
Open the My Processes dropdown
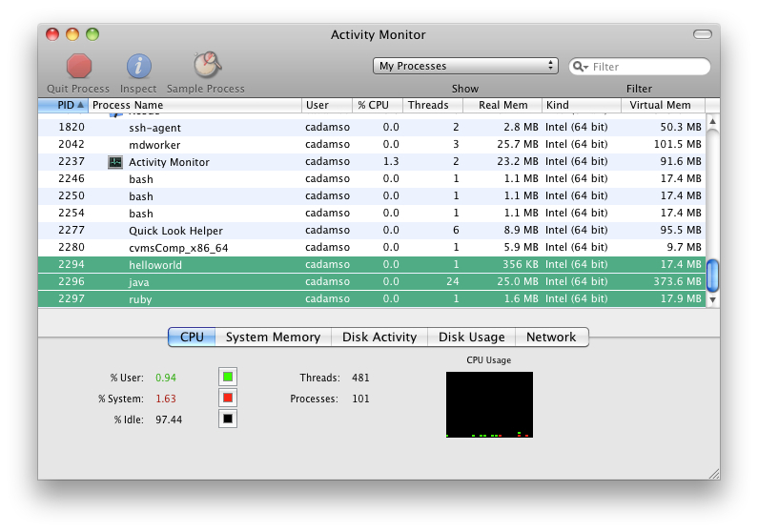point(465,66)
